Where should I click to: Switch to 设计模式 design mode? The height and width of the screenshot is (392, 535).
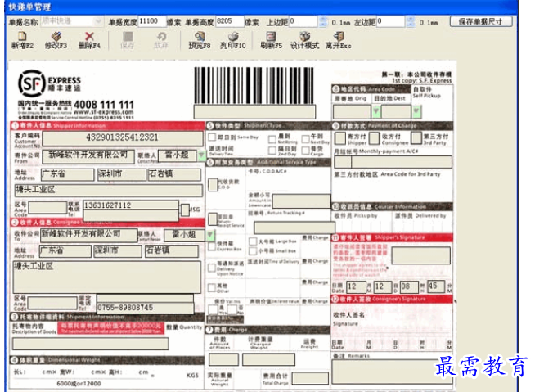304,40
